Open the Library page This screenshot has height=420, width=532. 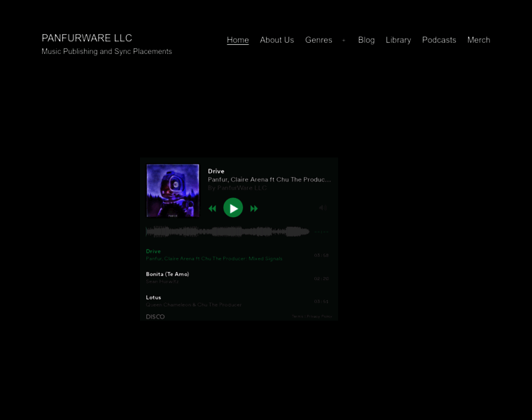pos(398,40)
